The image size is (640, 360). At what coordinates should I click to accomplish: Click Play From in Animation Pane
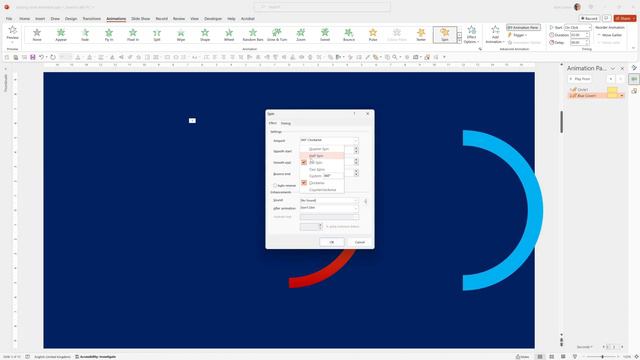(580, 79)
